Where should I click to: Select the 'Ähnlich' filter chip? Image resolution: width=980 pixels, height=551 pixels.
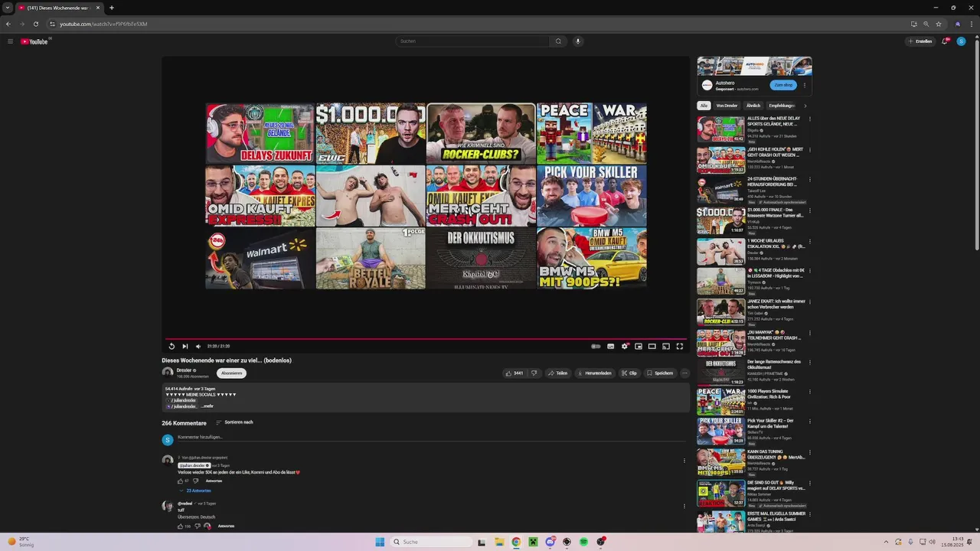(x=753, y=106)
